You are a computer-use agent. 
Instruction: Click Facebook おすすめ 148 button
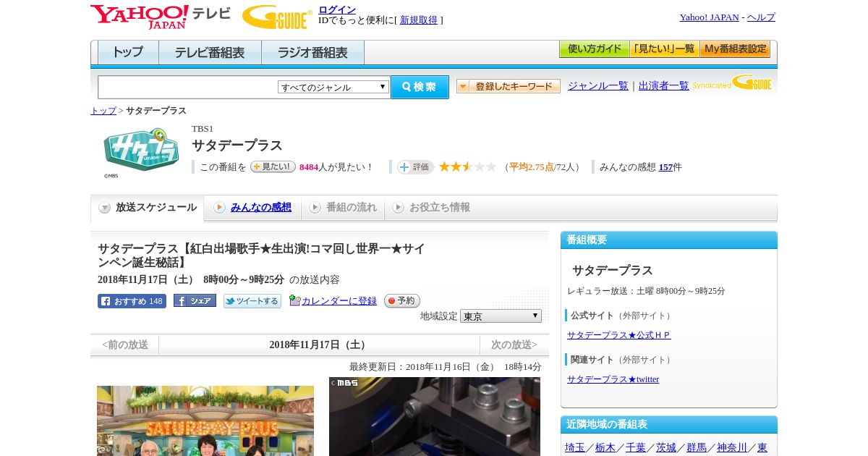click(x=132, y=301)
